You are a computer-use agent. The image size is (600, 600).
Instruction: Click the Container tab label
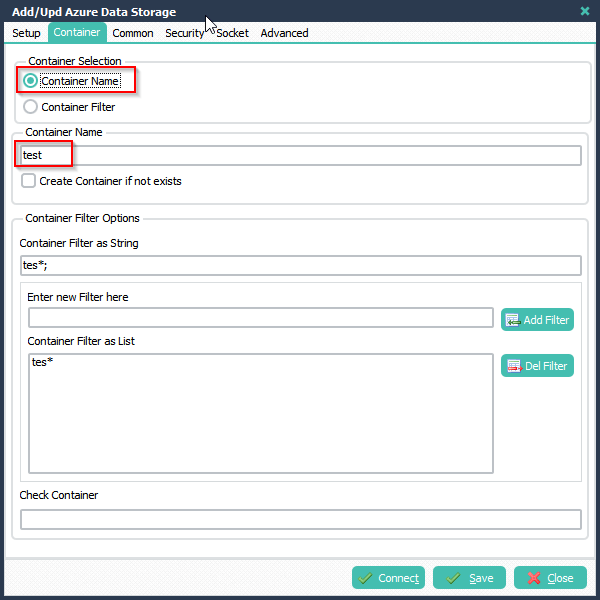[x=77, y=32]
